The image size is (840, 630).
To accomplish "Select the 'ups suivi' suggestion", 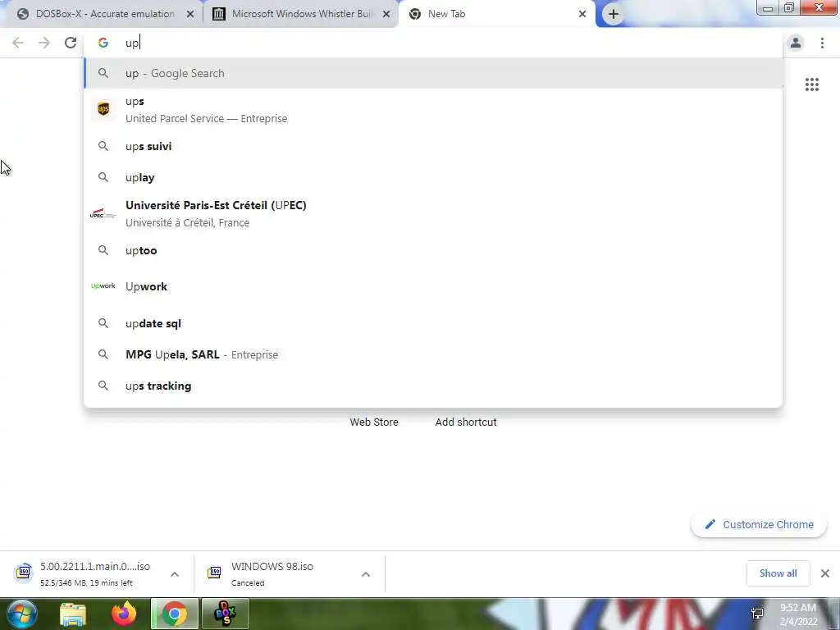I will (x=433, y=146).
